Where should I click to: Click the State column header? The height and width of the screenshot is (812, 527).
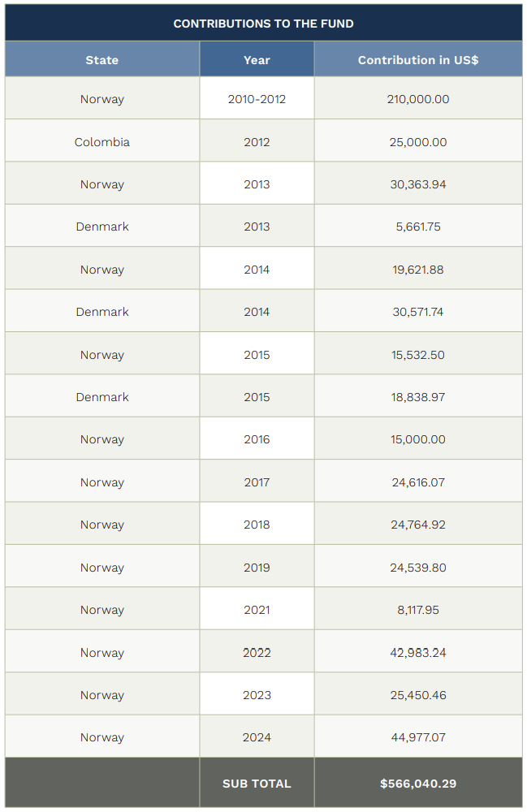point(102,60)
